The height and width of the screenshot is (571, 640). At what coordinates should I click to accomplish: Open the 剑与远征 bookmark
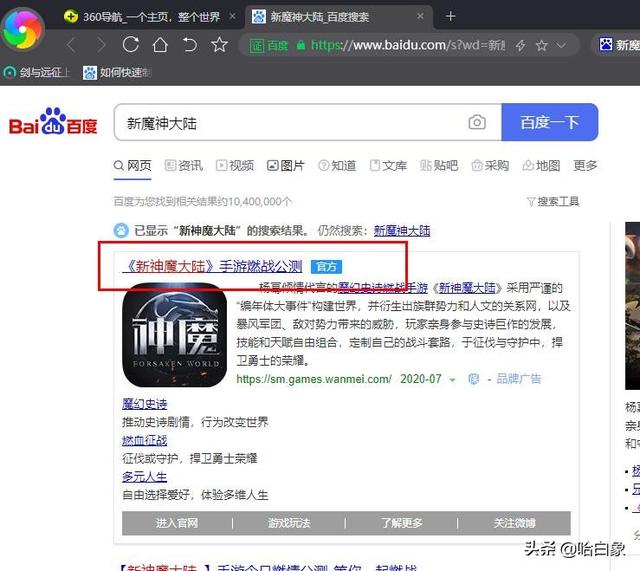pos(37,73)
